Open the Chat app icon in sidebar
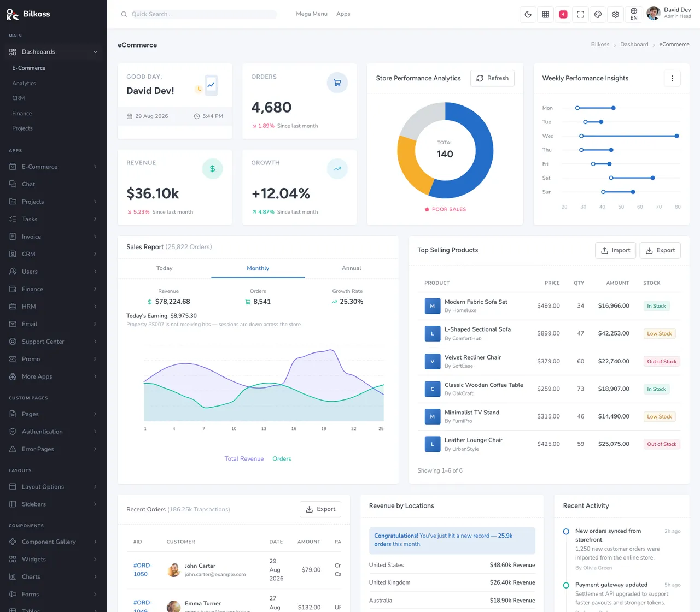The width and height of the screenshot is (700, 612). (x=13, y=184)
